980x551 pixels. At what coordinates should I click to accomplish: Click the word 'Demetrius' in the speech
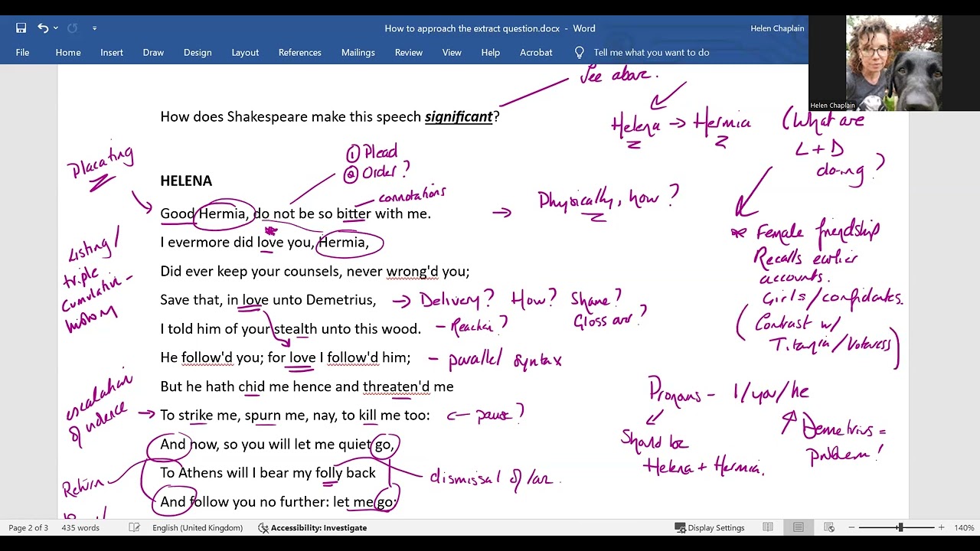(341, 300)
